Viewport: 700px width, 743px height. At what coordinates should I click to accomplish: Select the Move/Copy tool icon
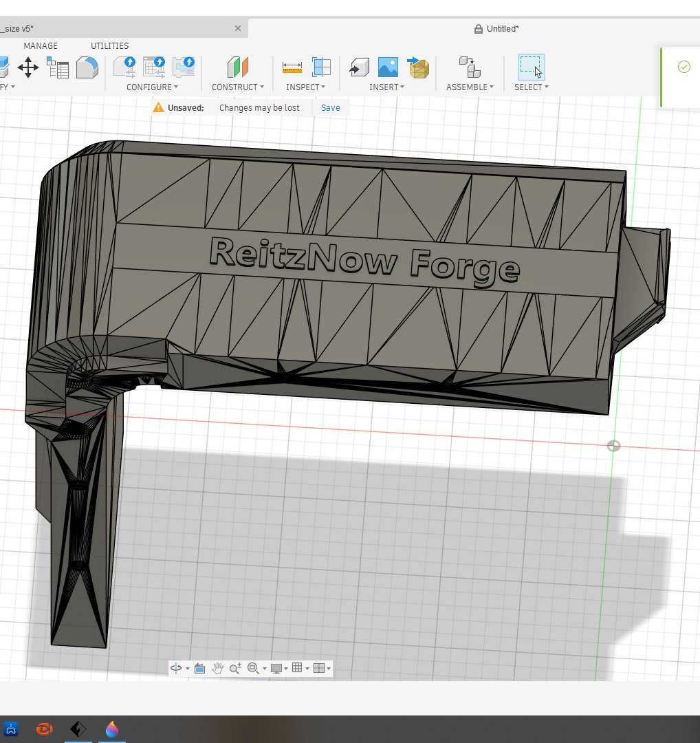tap(28, 67)
